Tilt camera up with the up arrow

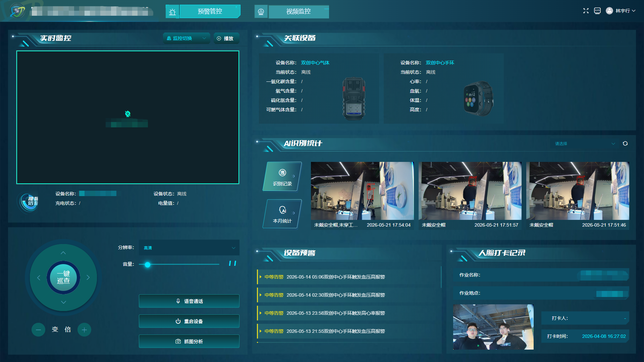point(63,253)
